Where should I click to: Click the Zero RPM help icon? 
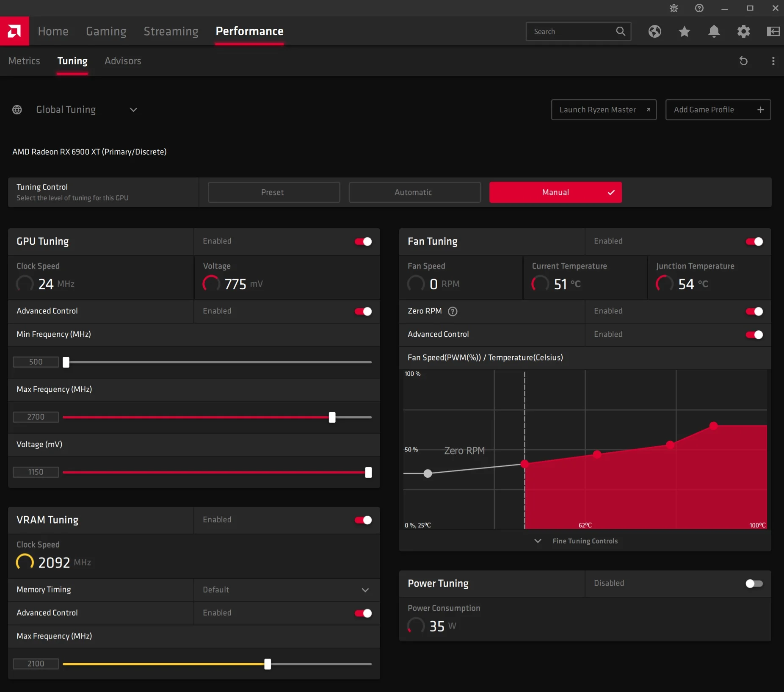tap(453, 312)
